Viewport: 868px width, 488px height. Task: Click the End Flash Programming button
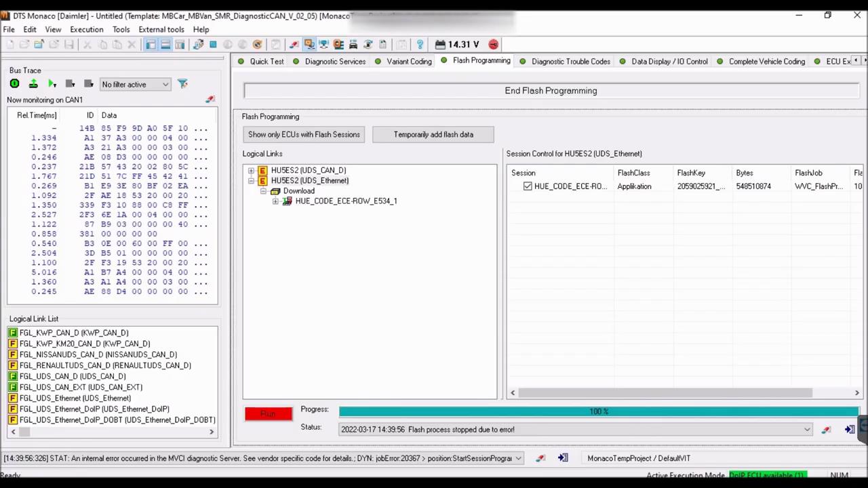click(551, 91)
